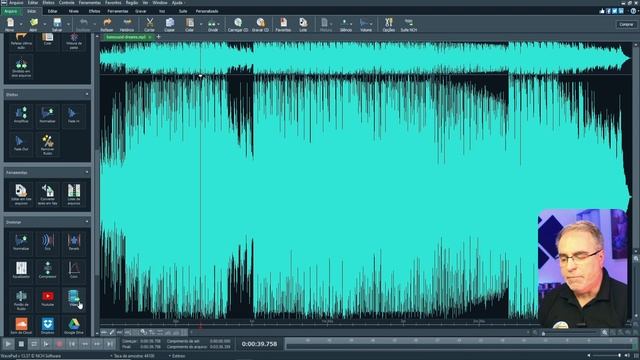Click the Dropbox upload icon
Image resolution: width=640 pixels, height=360 pixels.
[47, 326]
